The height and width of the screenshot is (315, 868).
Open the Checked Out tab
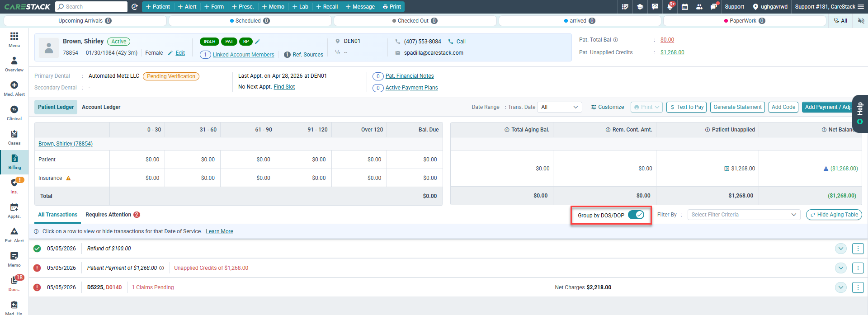[x=415, y=21]
